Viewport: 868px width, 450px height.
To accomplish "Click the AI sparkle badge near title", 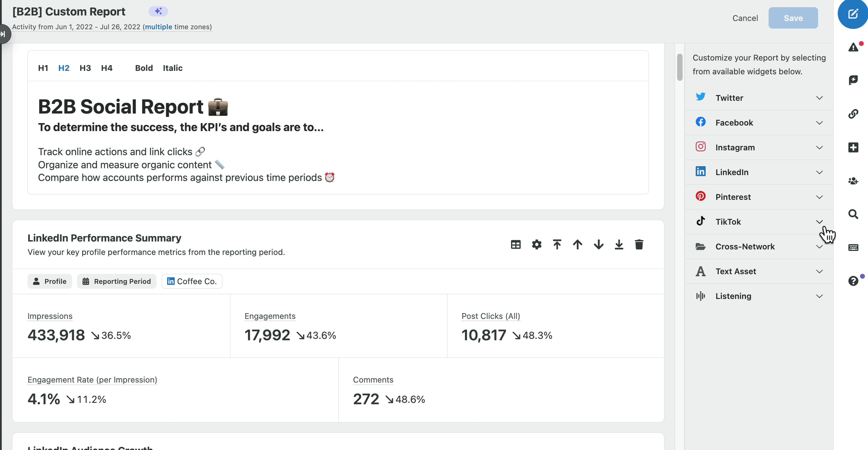I will (x=158, y=11).
